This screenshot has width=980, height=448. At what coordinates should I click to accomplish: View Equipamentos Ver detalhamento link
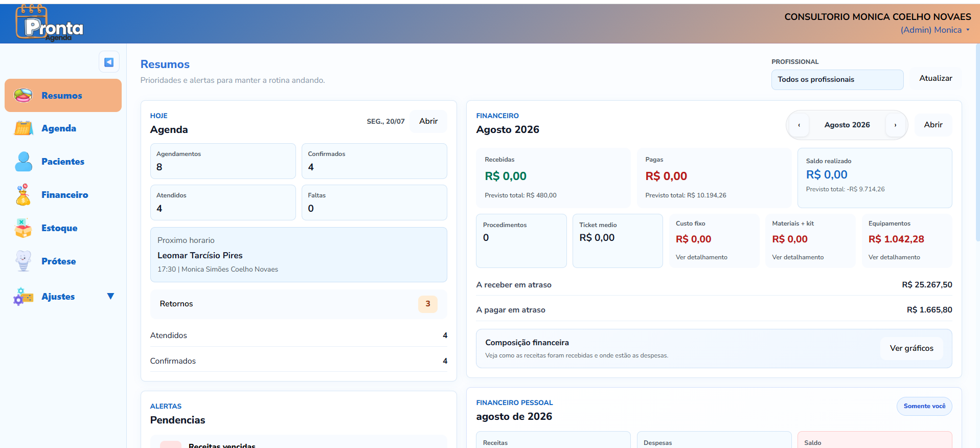pyautogui.click(x=894, y=257)
